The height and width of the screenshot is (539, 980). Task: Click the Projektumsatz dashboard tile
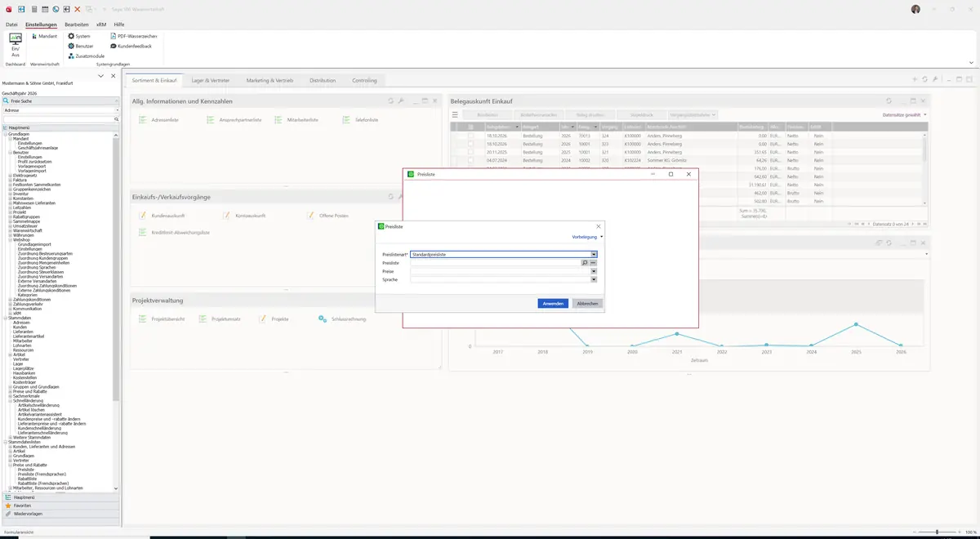tap(220, 318)
